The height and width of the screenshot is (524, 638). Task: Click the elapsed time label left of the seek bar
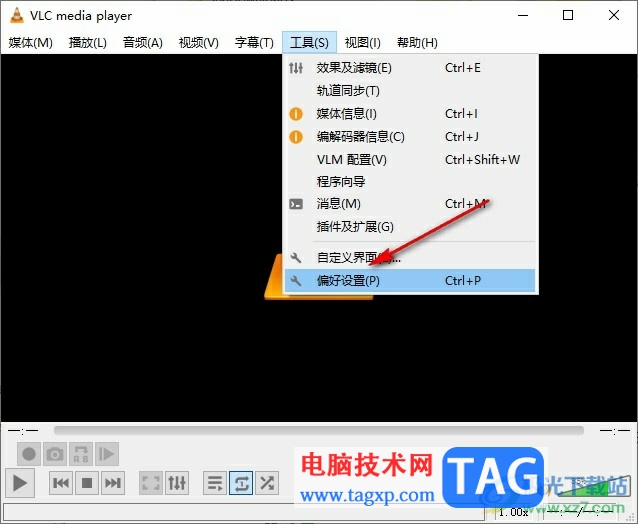pos(23,430)
